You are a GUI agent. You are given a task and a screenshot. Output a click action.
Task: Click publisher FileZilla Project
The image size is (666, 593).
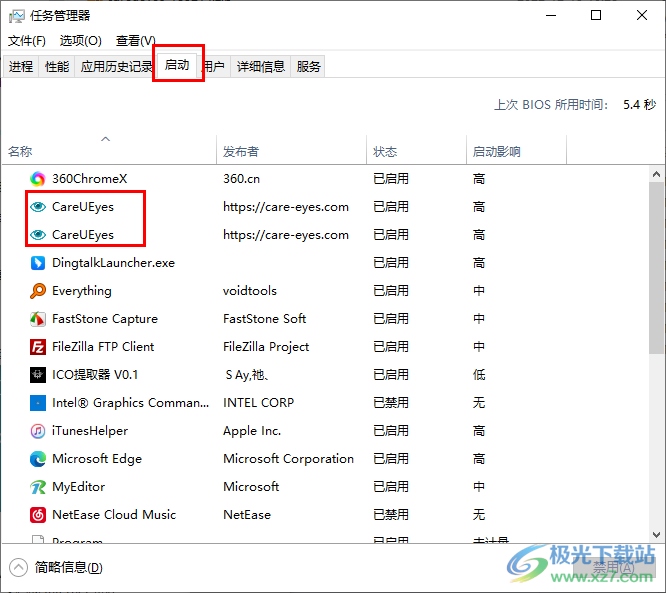click(x=266, y=347)
